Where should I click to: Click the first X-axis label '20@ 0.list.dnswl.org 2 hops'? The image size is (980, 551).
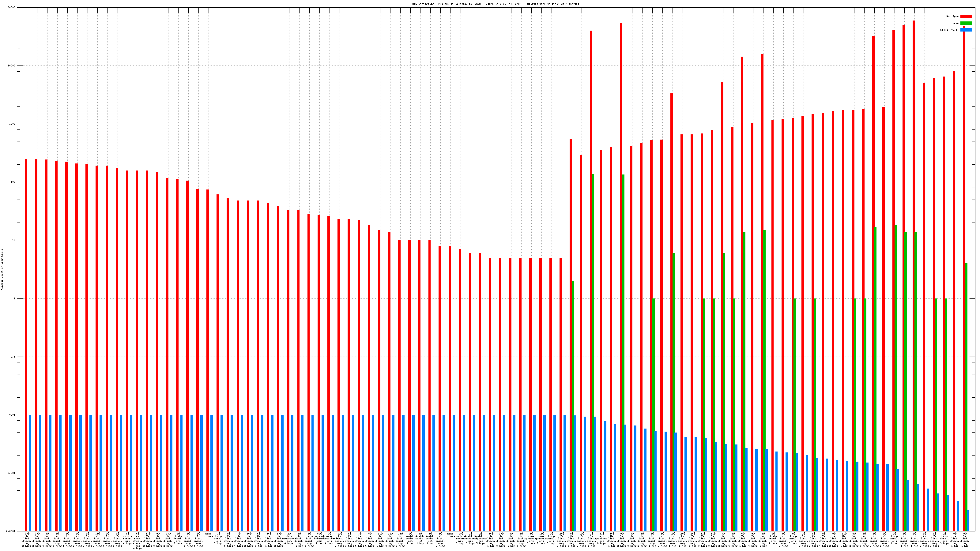[27, 540]
